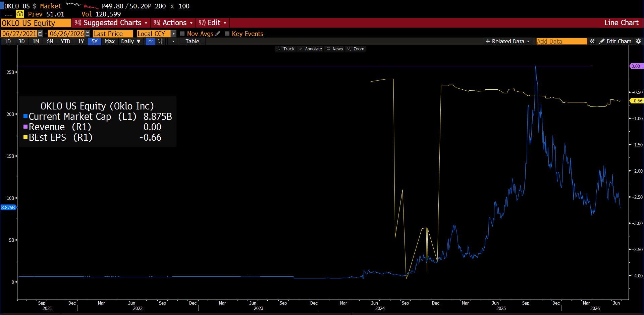Viewport: 644px width, 315px height.
Task: Select the 1M time range
Action: [x=36, y=41]
